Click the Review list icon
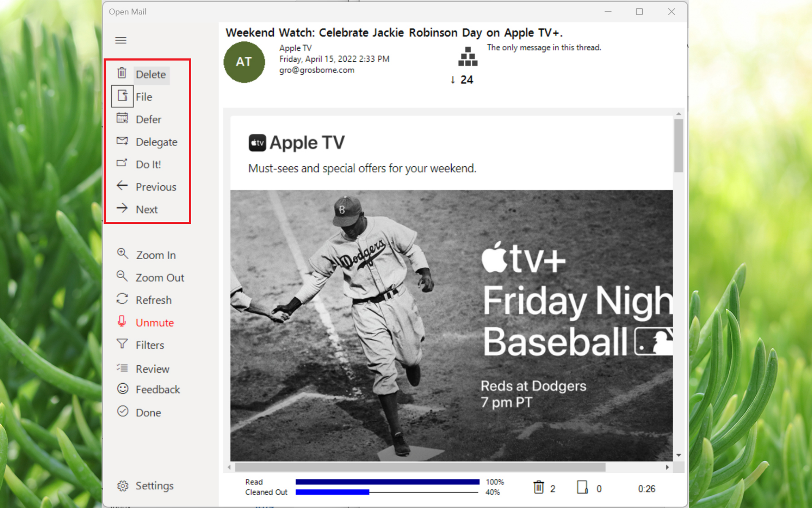This screenshot has width=812, height=508. pos(122,368)
